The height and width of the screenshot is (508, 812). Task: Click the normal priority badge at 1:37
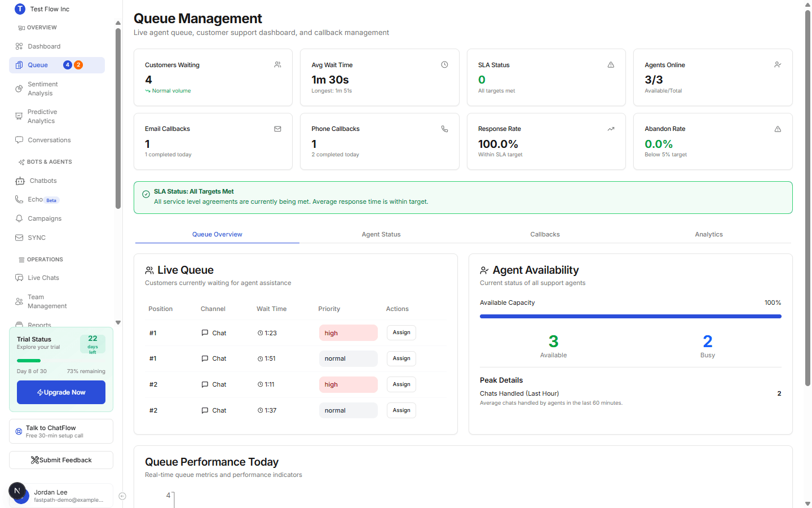pos(348,410)
